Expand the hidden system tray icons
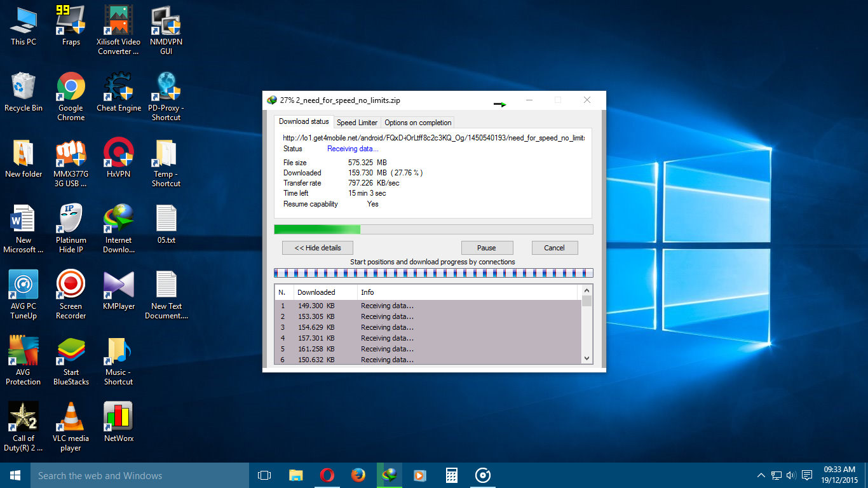The width and height of the screenshot is (868, 488). tap(761, 475)
